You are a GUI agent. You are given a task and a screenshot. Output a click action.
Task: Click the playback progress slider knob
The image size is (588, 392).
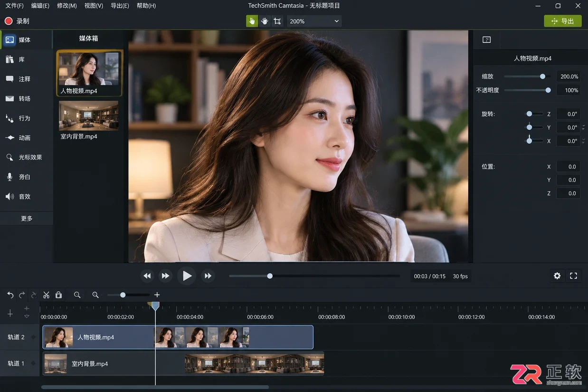(270, 276)
